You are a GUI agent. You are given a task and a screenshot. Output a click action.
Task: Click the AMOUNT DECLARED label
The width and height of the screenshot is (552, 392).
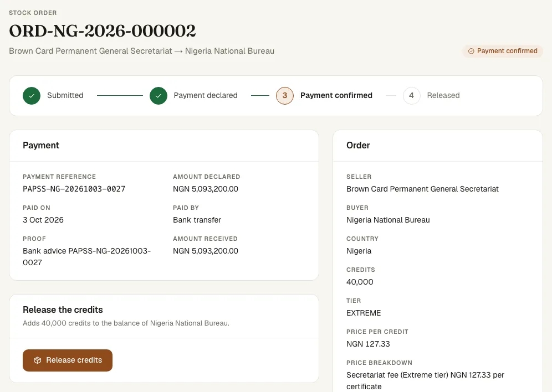pyautogui.click(x=206, y=177)
